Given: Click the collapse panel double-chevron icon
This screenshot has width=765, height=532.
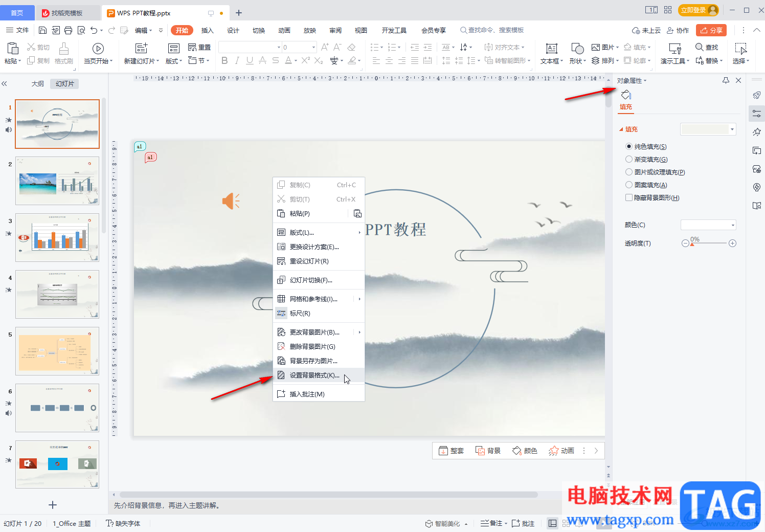Looking at the screenshot, I should [x=4, y=83].
